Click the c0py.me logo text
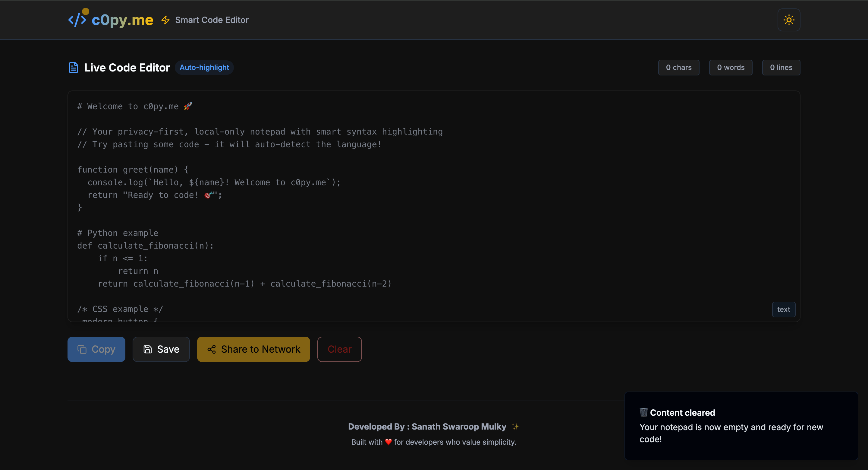Viewport: 868px width, 470px height. click(122, 20)
